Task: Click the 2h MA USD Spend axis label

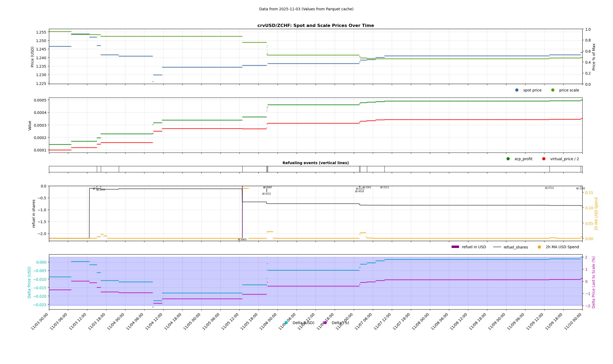Action: pos(596,214)
